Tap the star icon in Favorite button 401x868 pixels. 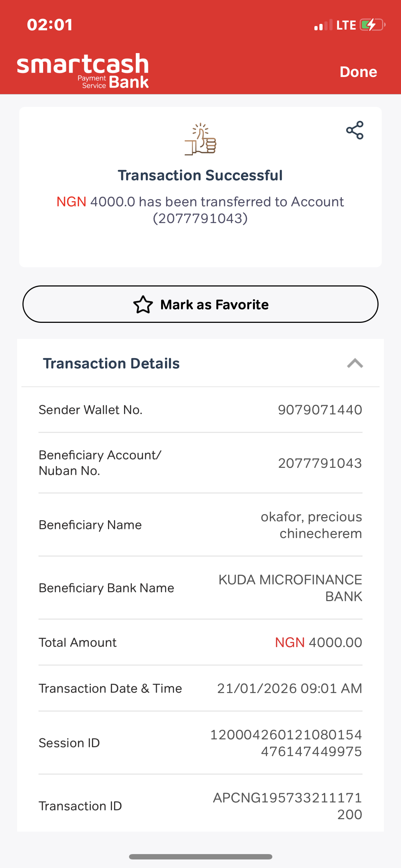143,305
